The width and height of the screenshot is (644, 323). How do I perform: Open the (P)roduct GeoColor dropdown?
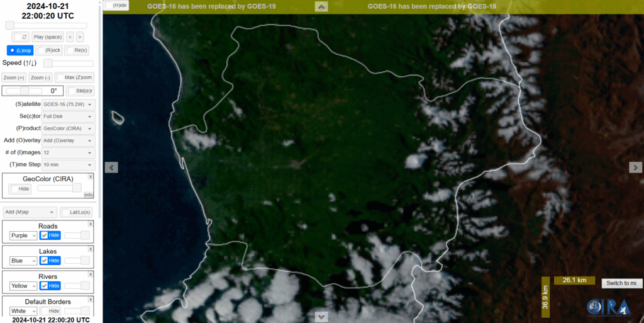tap(69, 128)
